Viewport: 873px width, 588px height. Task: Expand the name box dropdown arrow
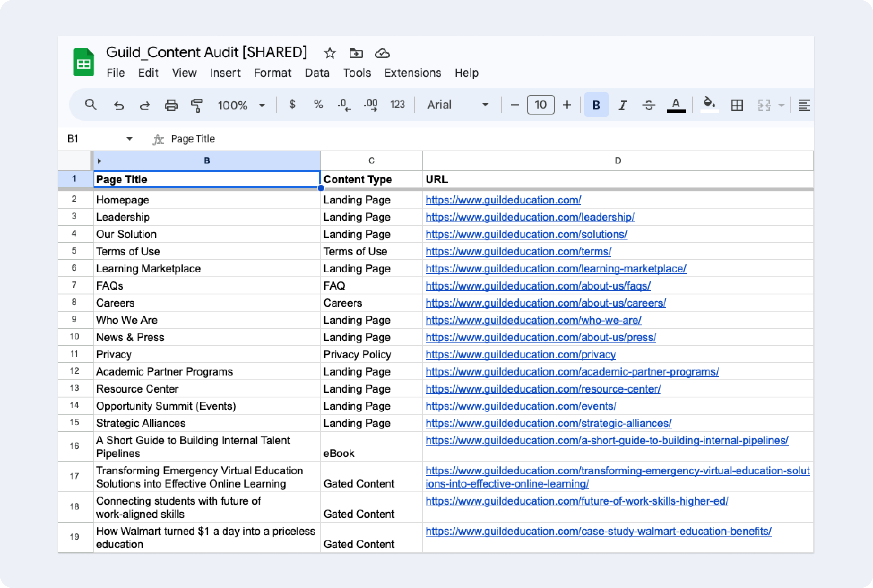point(129,139)
